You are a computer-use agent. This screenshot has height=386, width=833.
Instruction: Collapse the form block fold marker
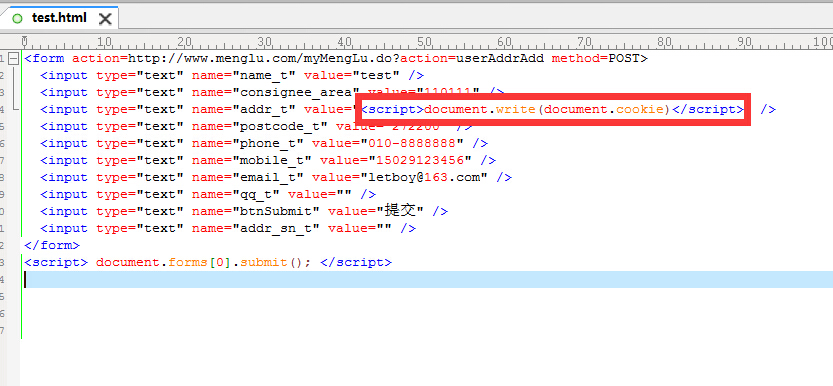coord(14,58)
